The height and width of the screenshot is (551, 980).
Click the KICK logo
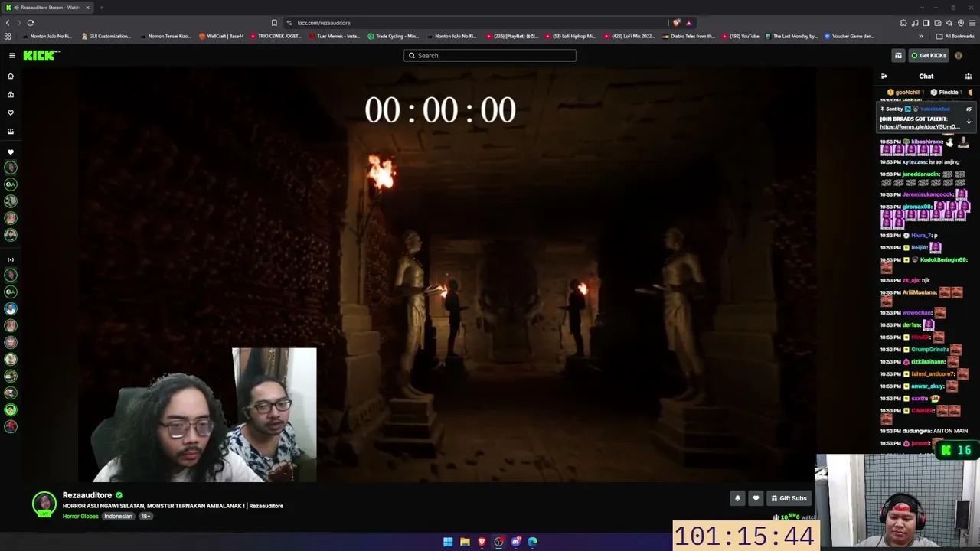(x=41, y=55)
